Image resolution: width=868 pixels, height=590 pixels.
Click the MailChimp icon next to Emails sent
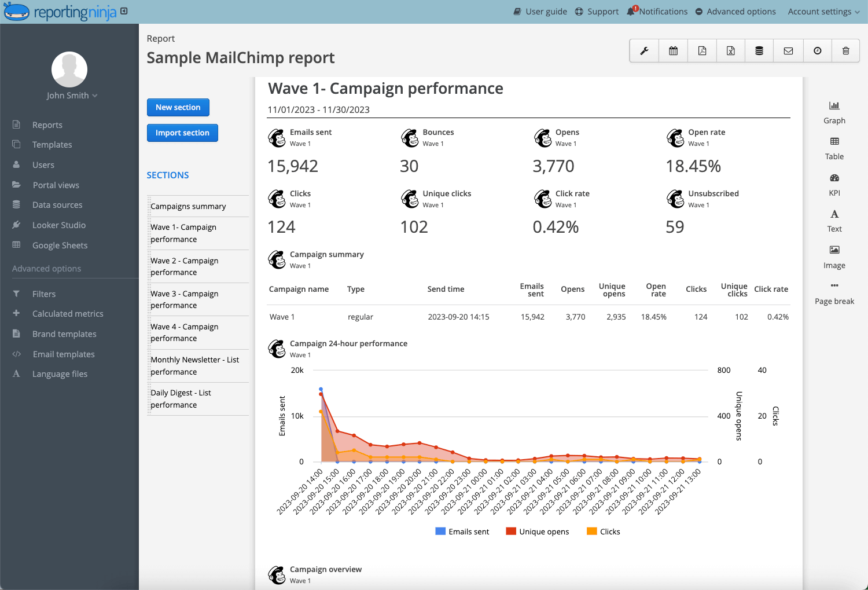tap(277, 138)
